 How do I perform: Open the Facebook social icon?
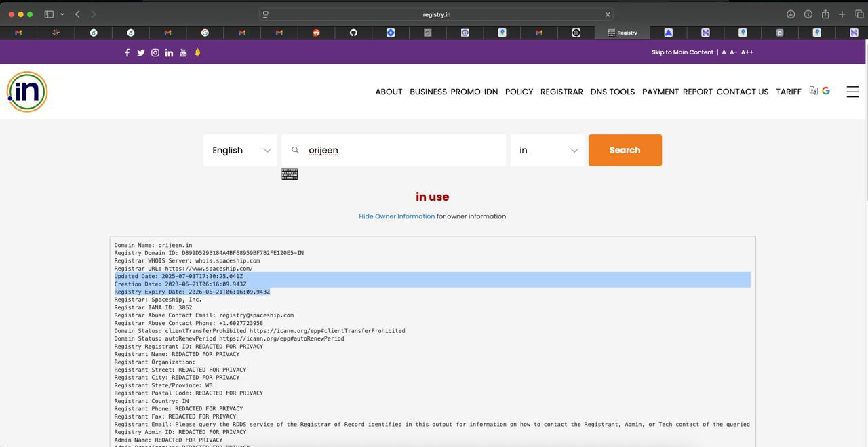point(127,52)
